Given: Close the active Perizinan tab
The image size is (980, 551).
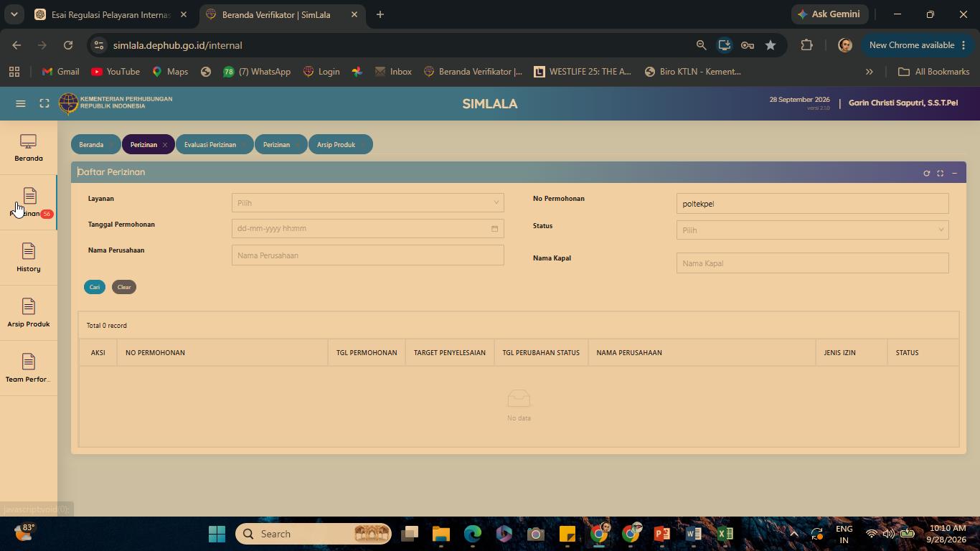Looking at the screenshot, I should (x=165, y=145).
